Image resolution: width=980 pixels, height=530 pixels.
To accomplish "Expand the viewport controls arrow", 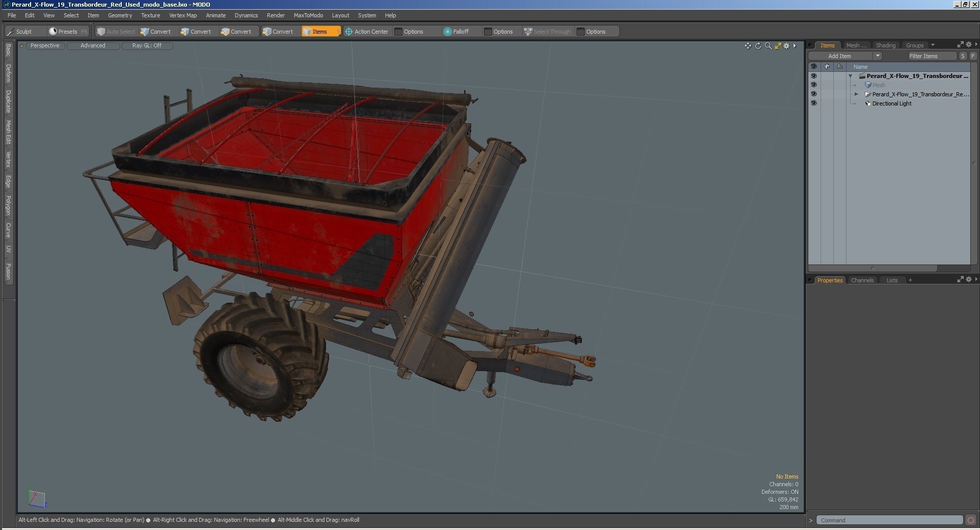I will [x=795, y=46].
